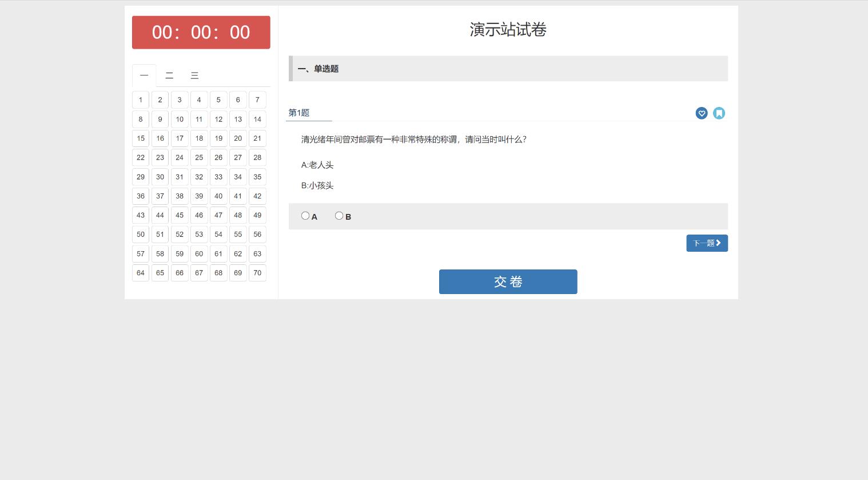Navigate to question 18 in the grid
This screenshot has width=868, height=480.
199,138
